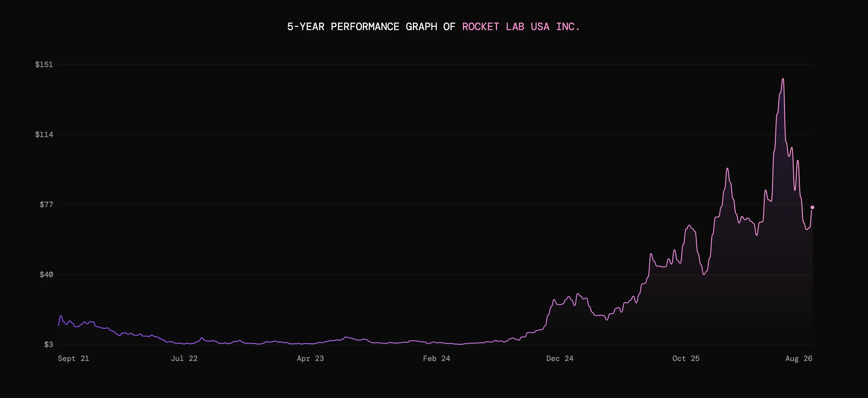This screenshot has height=398, width=868.
Task: Select the $77 y-axis label
Action: pyautogui.click(x=47, y=204)
